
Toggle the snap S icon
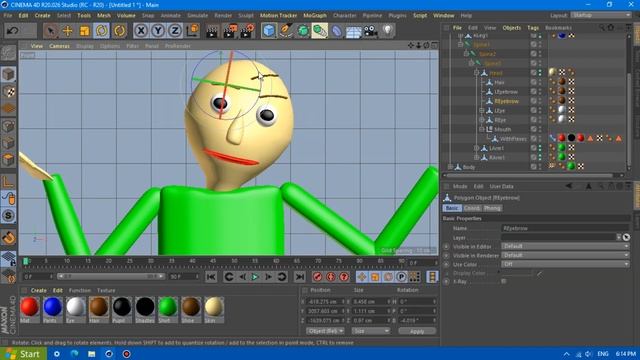8,216
